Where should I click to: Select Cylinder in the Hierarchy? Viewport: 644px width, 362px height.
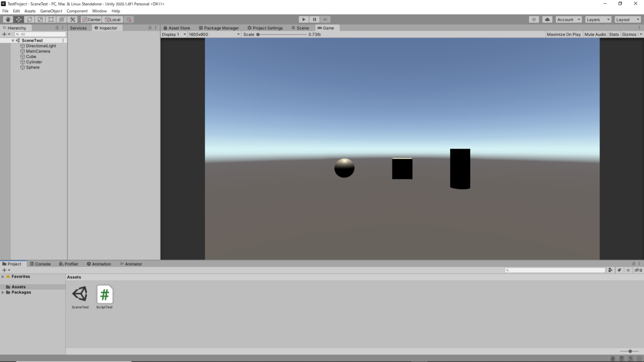[34, 62]
